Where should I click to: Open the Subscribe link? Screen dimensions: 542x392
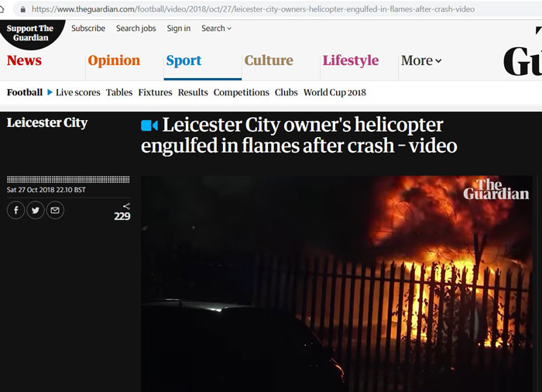point(88,29)
